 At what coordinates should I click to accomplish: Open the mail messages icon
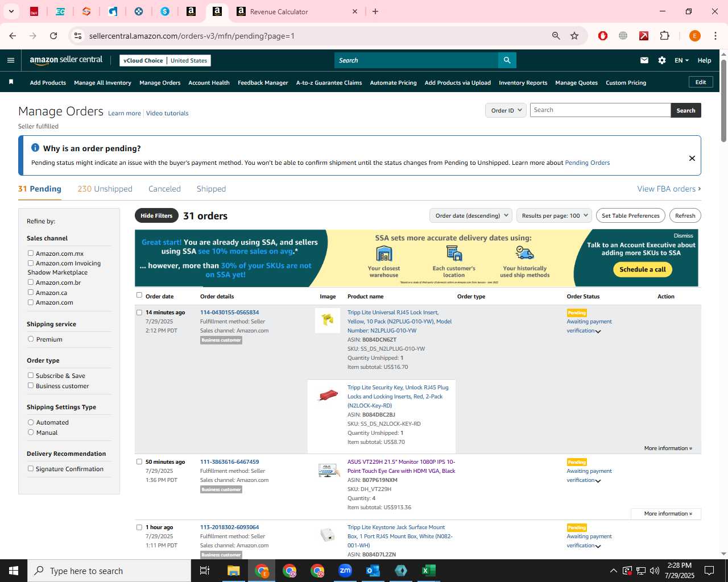point(644,60)
